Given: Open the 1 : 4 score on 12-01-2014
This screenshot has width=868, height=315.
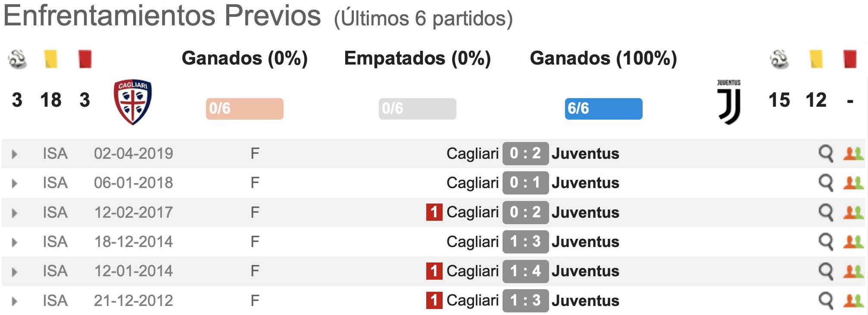Looking at the screenshot, I should (x=525, y=271).
